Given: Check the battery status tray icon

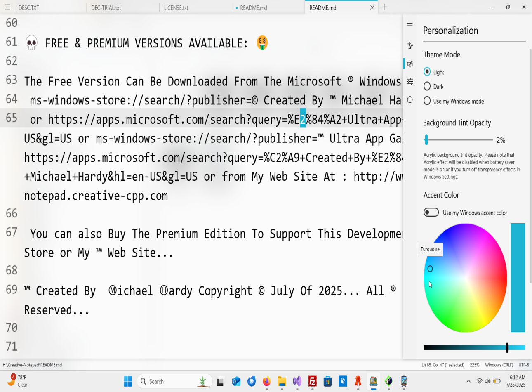Looking at the screenshot, I should [497, 381].
